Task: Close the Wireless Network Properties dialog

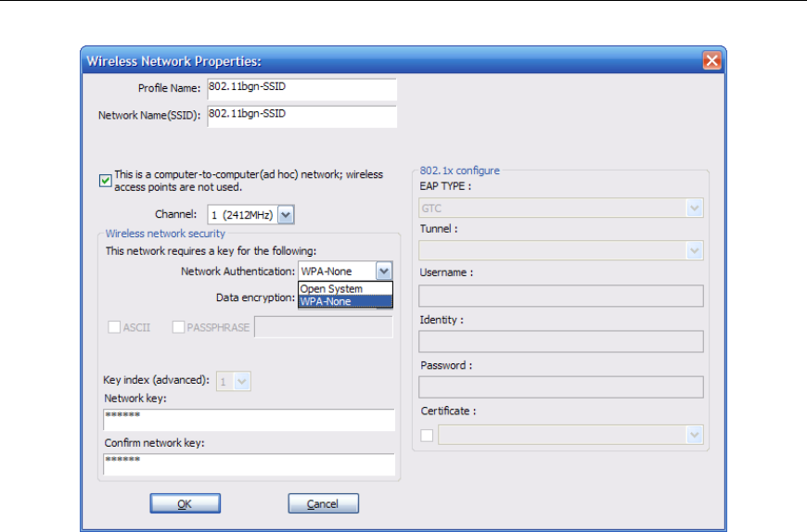Action: coord(711,60)
